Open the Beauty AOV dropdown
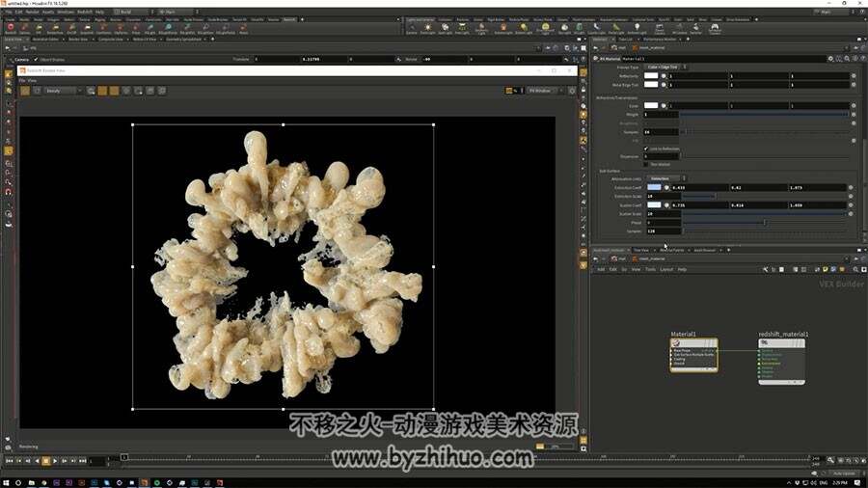This screenshot has height=488, width=868. [x=63, y=91]
